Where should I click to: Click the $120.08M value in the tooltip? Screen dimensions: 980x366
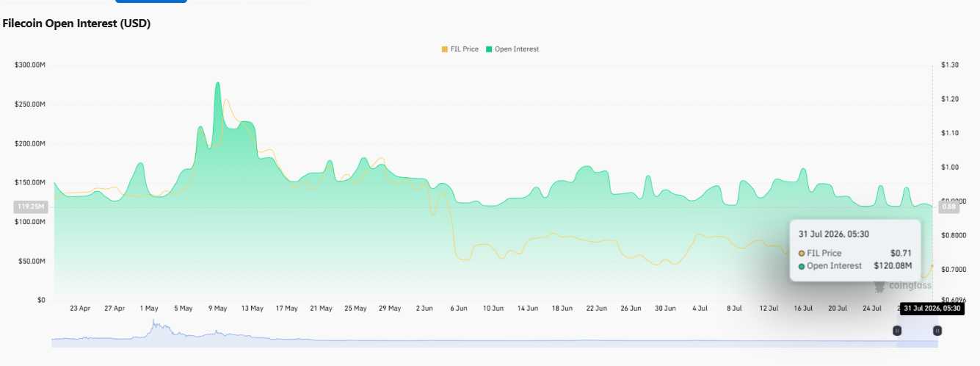tap(893, 266)
